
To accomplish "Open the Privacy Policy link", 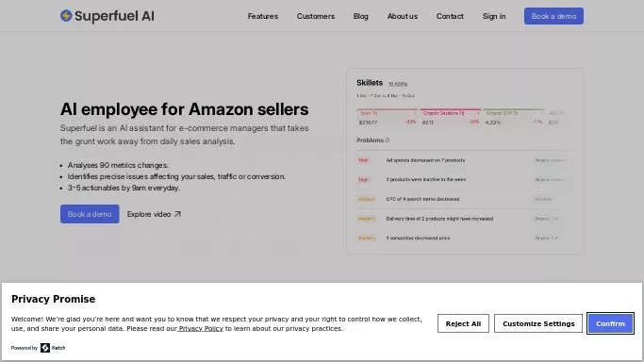I will (x=201, y=328).
